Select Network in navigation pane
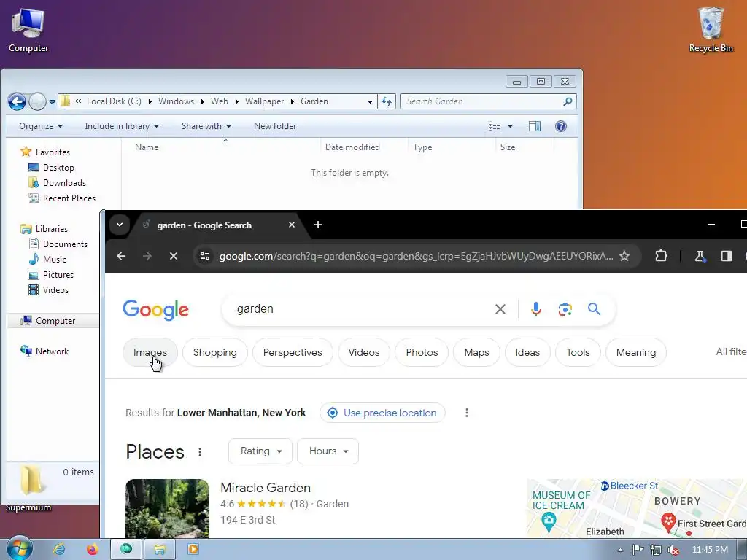Image resolution: width=747 pixels, height=560 pixels. 44,351
